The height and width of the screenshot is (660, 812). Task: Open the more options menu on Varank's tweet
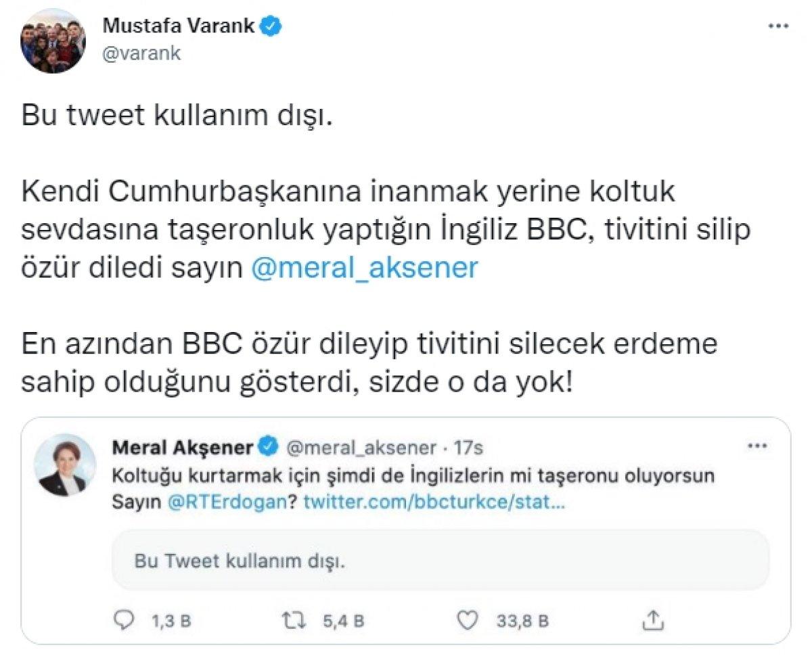coord(778,24)
